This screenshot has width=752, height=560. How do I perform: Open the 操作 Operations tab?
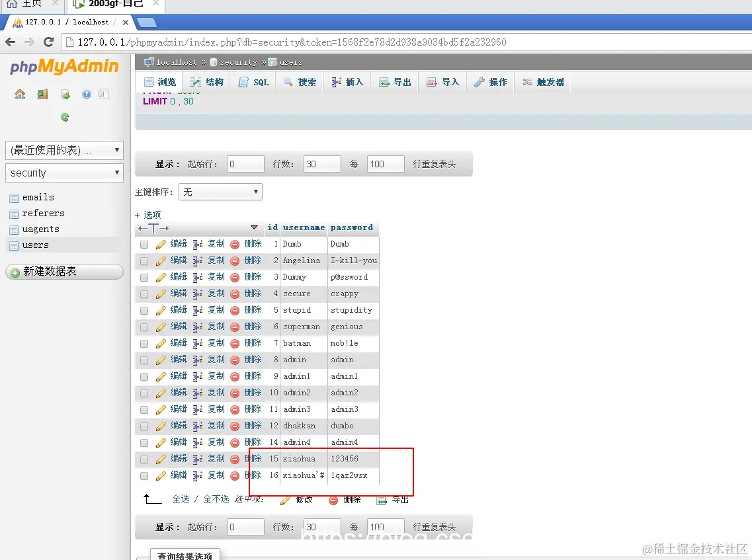click(x=491, y=82)
